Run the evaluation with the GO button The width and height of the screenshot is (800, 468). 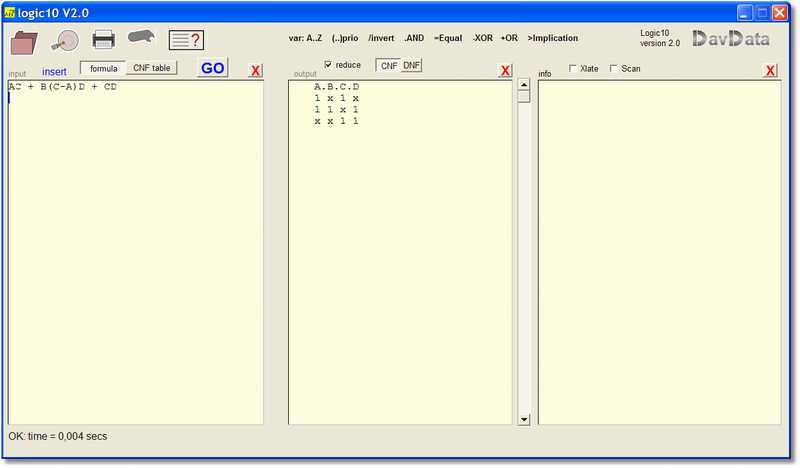(x=213, y=68)
